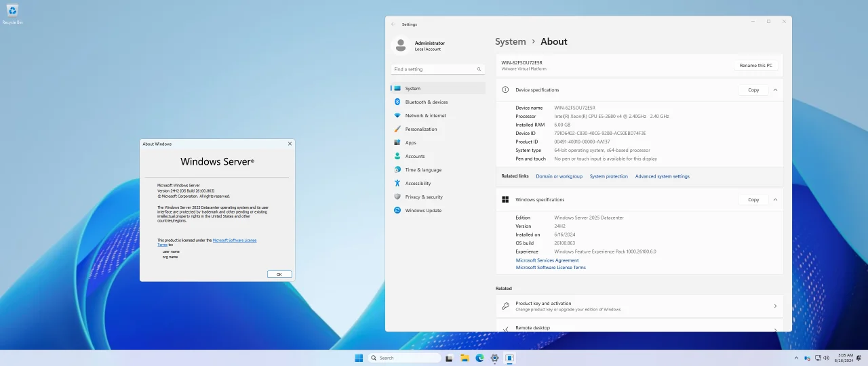
Task: Launch File Explorer from the taskbar
Action: [465, 358]
